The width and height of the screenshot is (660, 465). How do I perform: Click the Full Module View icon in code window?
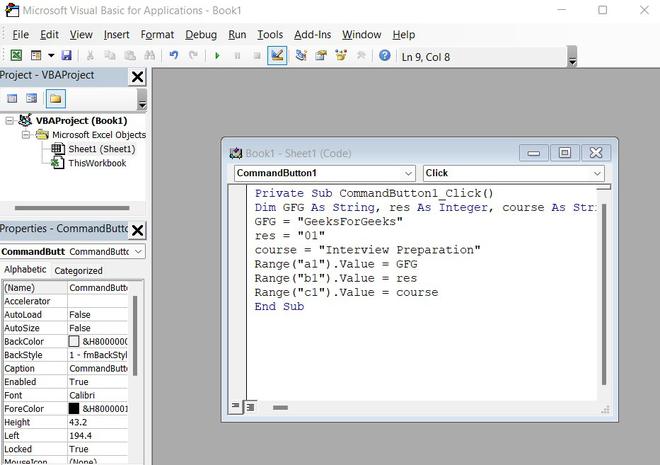pos(250,407)
